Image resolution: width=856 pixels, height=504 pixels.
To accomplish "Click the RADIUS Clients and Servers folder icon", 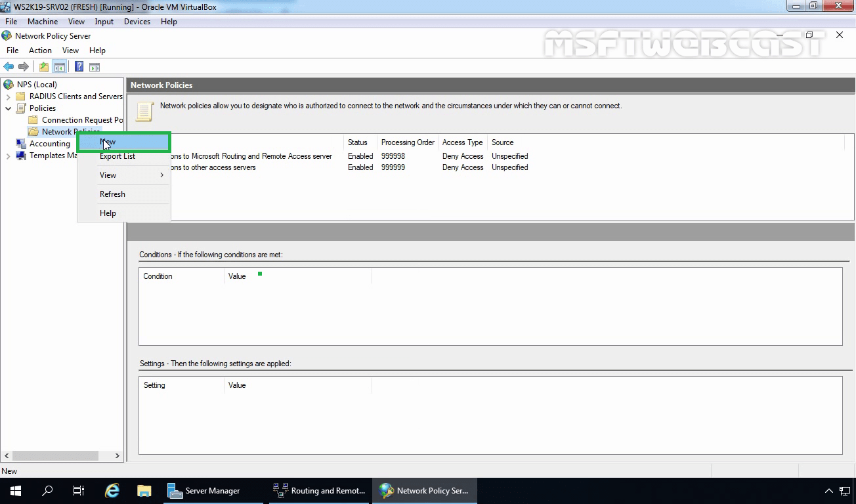I will click(x=21, y=96).
